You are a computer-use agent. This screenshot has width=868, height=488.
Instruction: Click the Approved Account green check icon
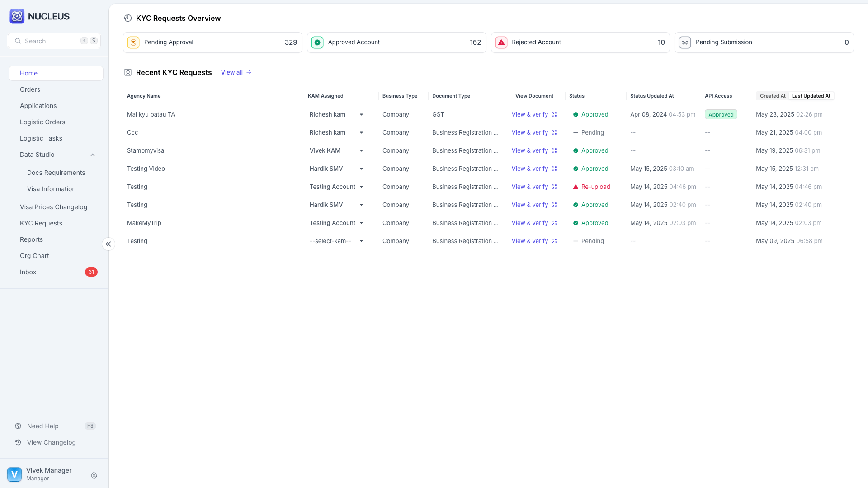317,42
